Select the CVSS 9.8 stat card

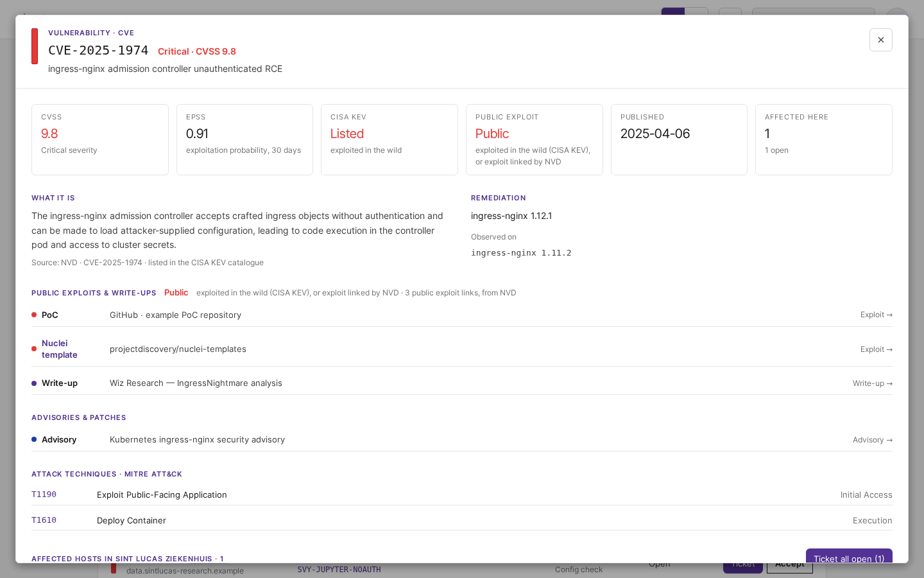[100, 139]
